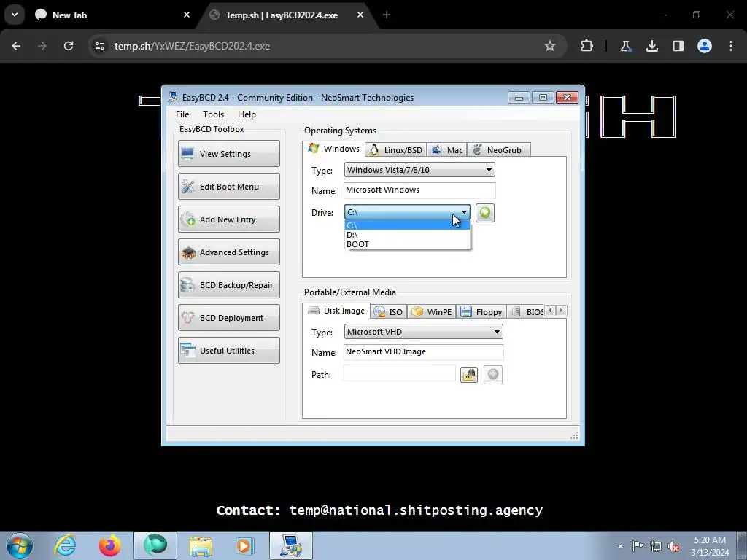
Task: Open the File menu in EasyBCD
Action: click(x=182, y=114)
